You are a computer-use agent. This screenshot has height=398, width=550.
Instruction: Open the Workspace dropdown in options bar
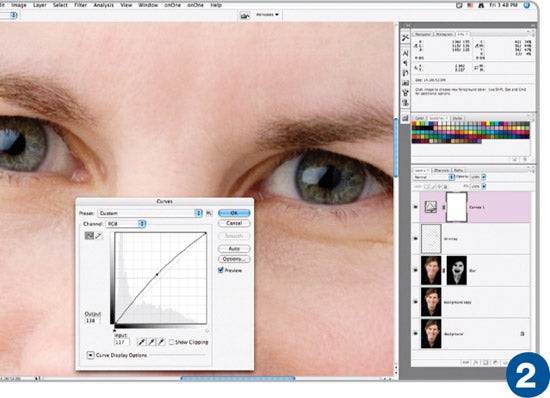[267, 15]
